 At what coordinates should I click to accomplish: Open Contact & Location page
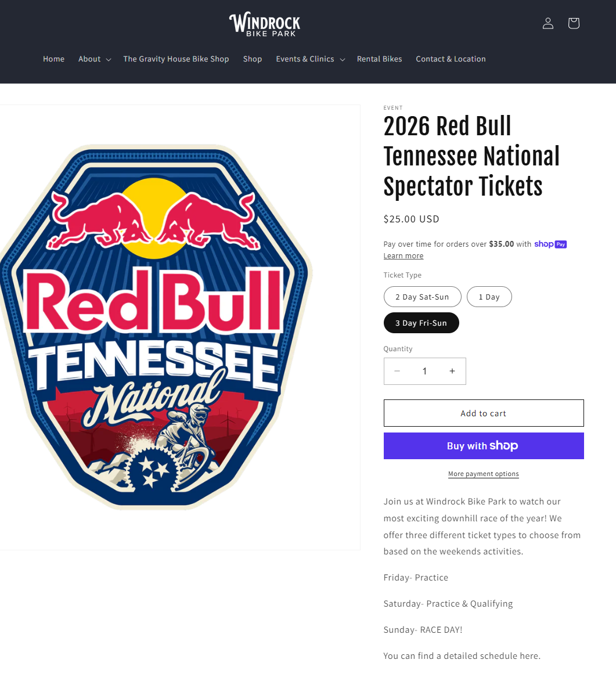point(451,59)
